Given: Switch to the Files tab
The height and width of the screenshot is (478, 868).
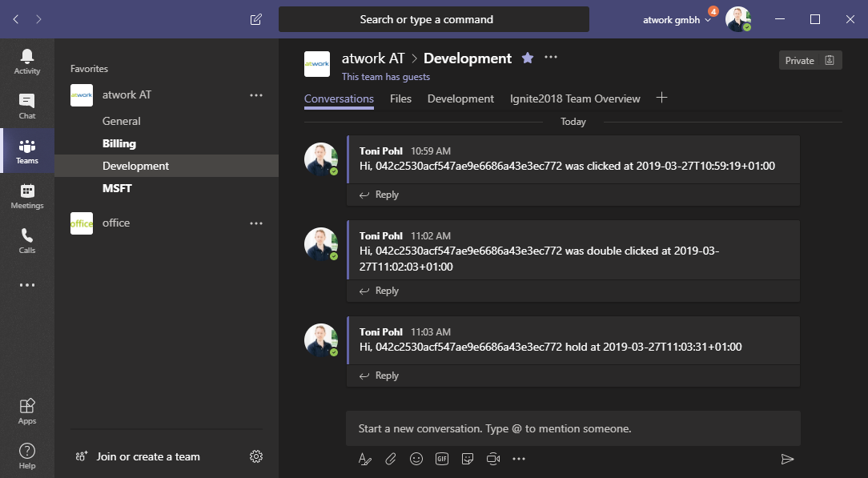Looking at the screenshot, I should point(400,98).
